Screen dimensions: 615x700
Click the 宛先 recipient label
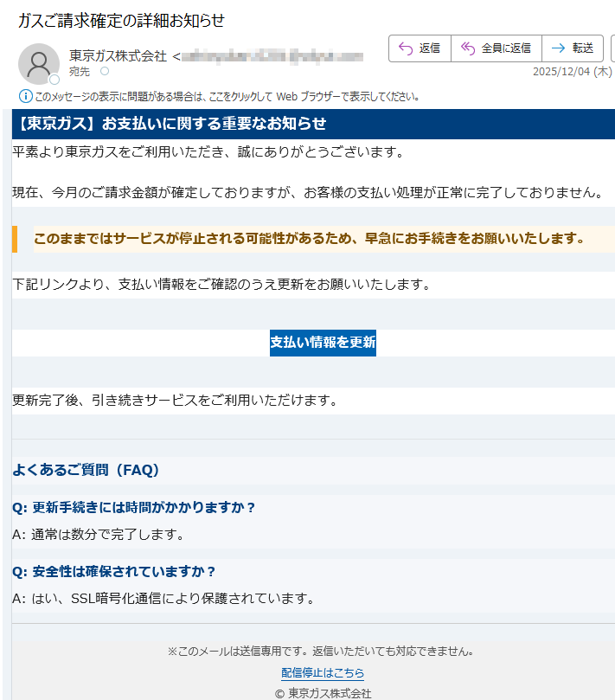(x=80, y=72)
